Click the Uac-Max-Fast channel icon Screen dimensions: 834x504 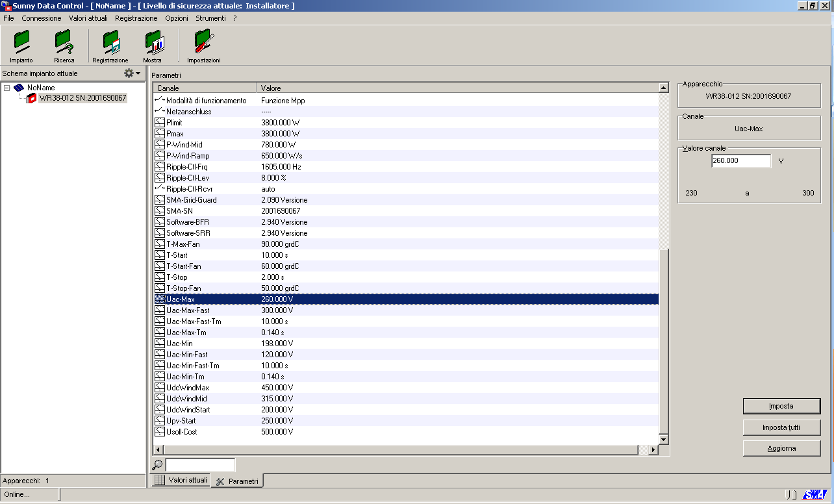[160, 310]
